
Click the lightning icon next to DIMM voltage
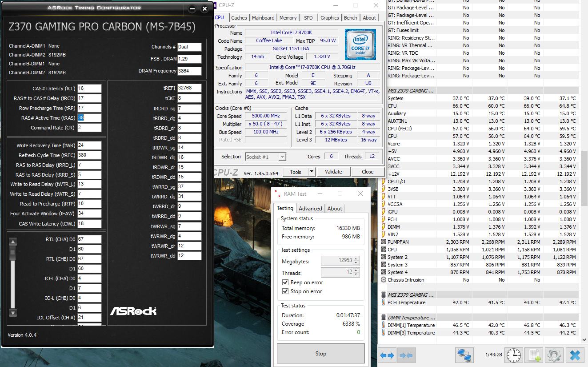pos(384,227)
